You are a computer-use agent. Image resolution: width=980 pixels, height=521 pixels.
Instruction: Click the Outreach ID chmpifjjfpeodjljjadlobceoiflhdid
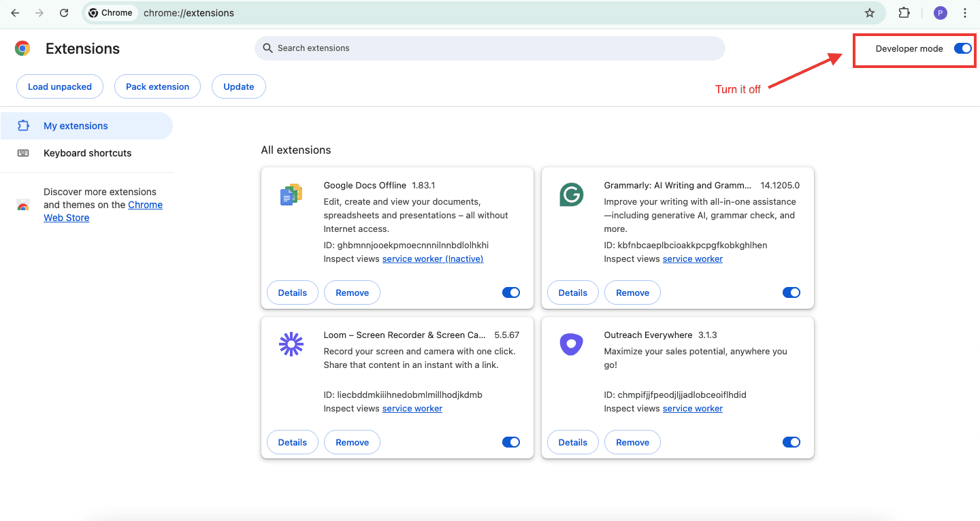coord(675,395)
